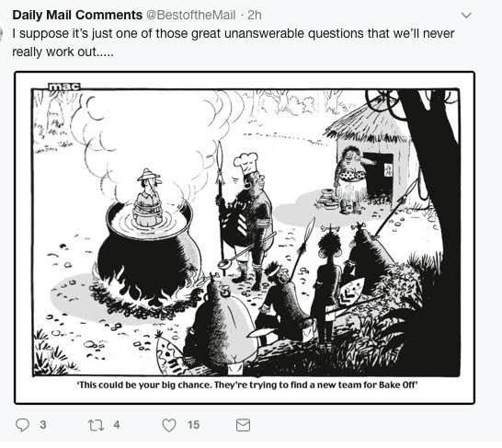Click the @BestoftheMail handle
The width and height of the screenshot is (502, 448).
point(191,15)
